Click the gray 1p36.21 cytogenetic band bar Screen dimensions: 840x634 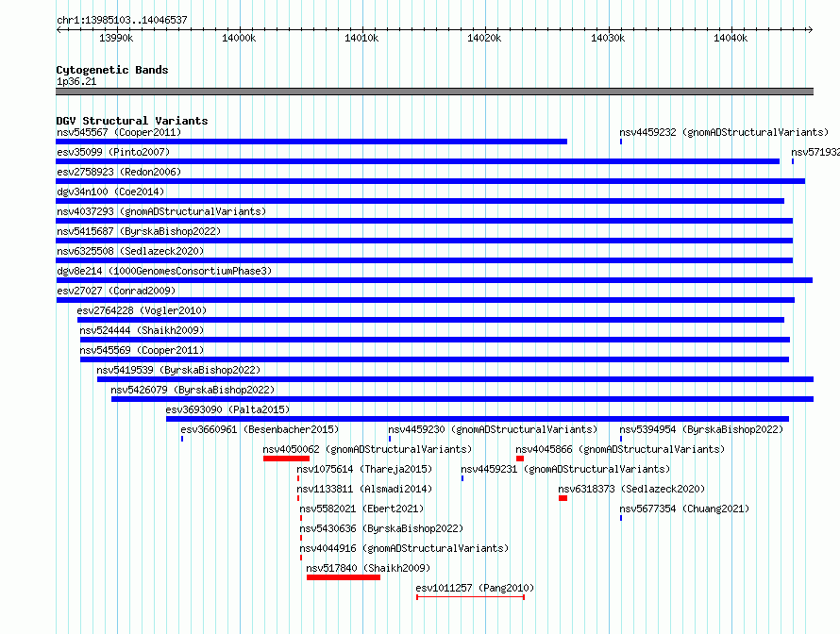434,92
